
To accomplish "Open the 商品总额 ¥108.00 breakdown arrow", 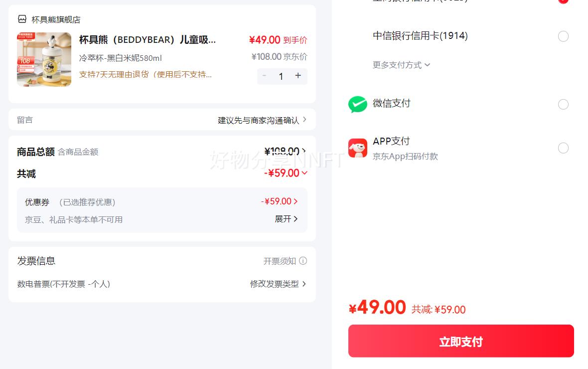I will [x=304, y=151].
